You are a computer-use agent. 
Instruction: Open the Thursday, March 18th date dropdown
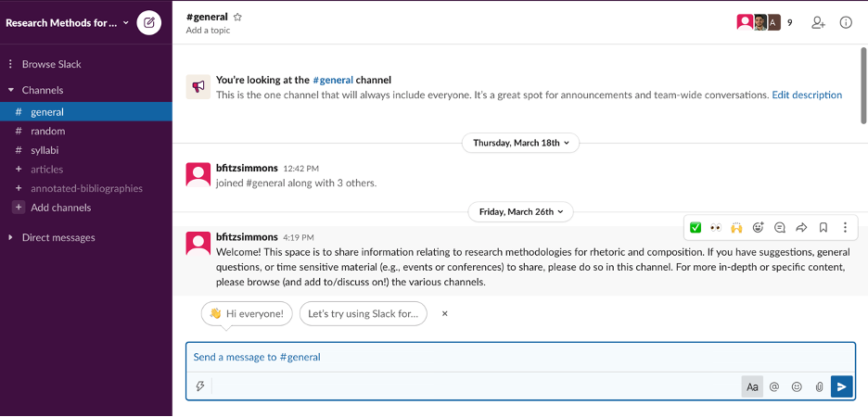coord(520,143)
